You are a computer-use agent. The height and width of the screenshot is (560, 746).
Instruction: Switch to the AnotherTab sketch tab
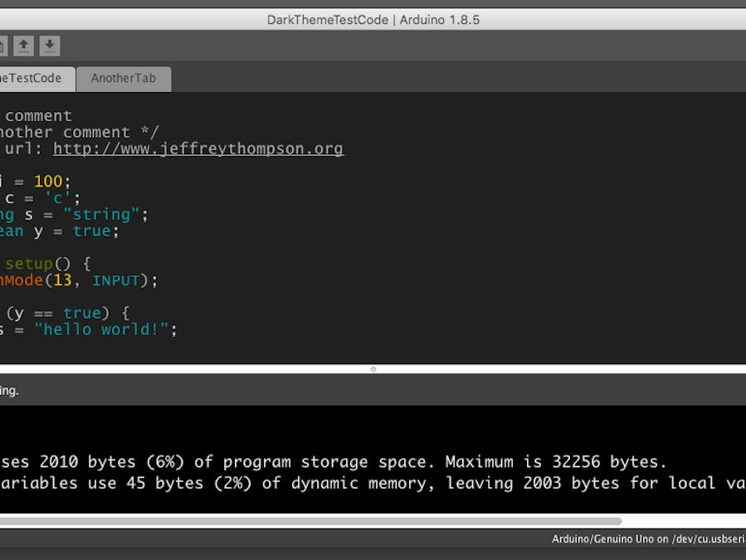coord(124,78)
